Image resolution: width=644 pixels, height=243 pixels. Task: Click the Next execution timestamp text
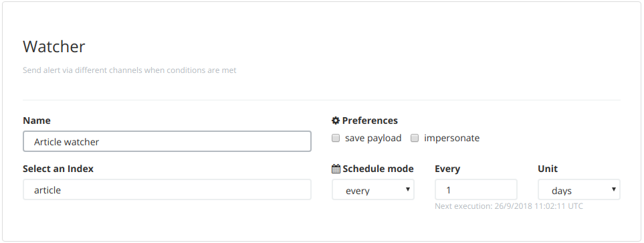tap(509, 206)
